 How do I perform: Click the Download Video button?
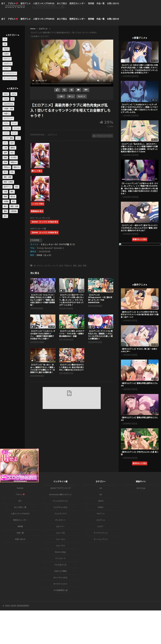pos(102,136)
